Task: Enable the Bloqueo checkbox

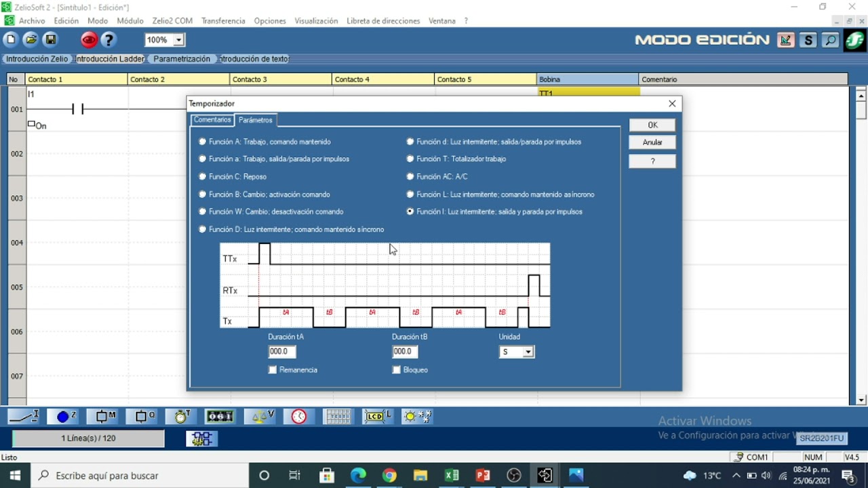Action: 397,370
